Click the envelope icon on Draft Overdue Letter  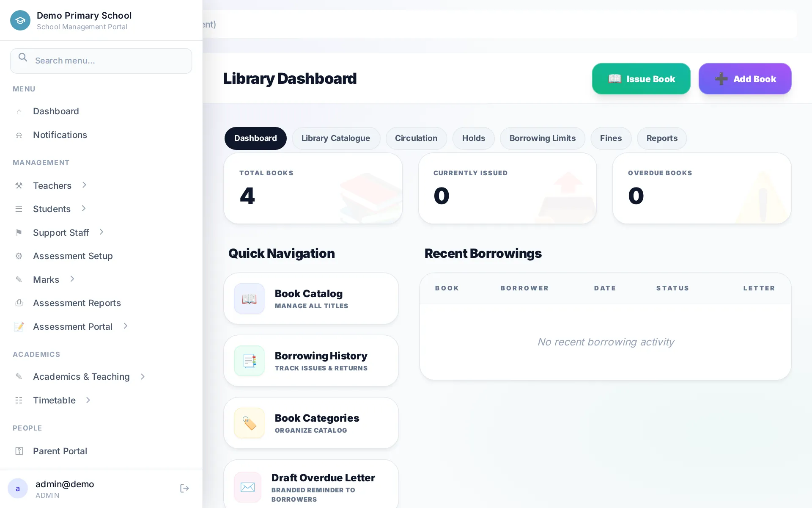tap(248, 487)
